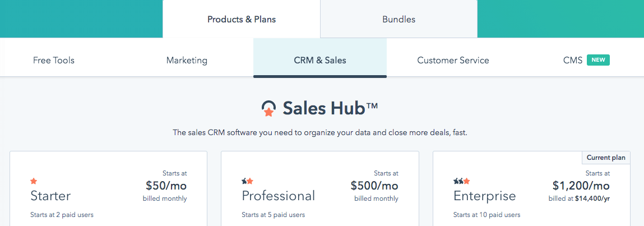
Task: Go to the Marketing tab
Action: [x=187, y=60]
